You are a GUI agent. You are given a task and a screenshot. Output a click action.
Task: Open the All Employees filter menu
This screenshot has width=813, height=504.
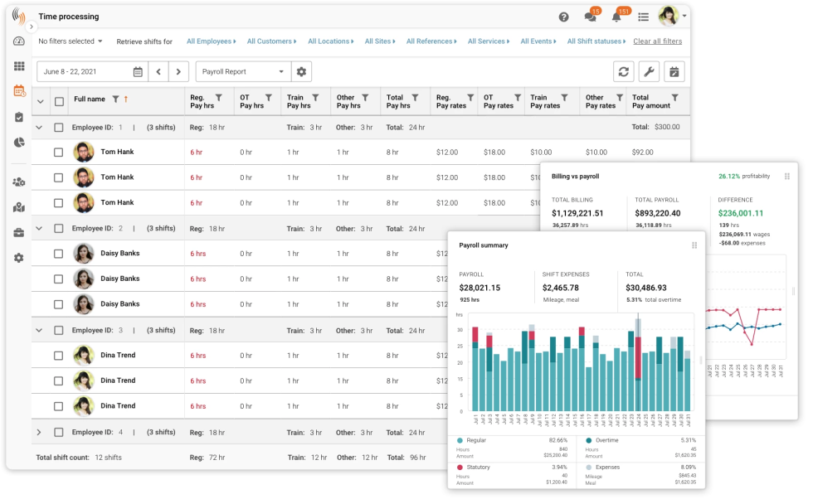click(211, 41)
